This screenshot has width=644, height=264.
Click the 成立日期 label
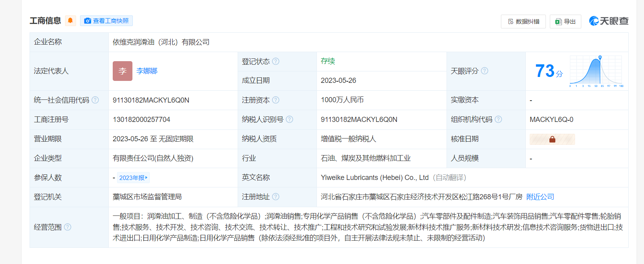pos(256,81)
